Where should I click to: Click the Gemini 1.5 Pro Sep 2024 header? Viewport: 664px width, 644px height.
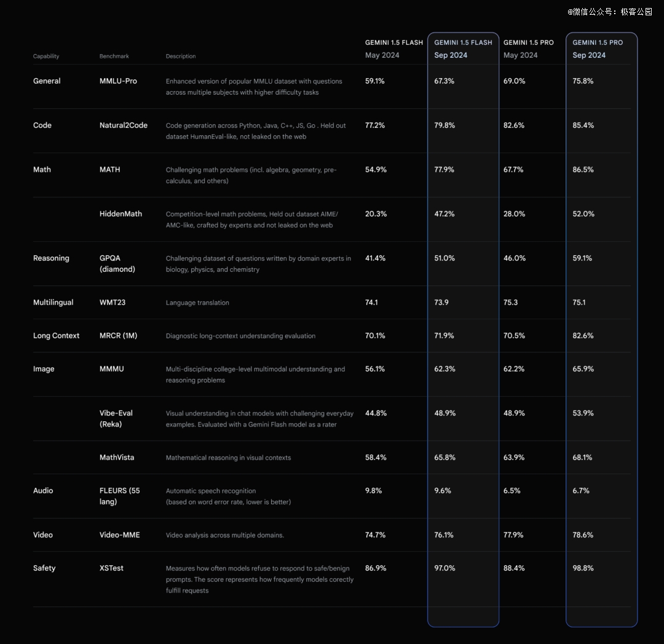tap(598, 49)
